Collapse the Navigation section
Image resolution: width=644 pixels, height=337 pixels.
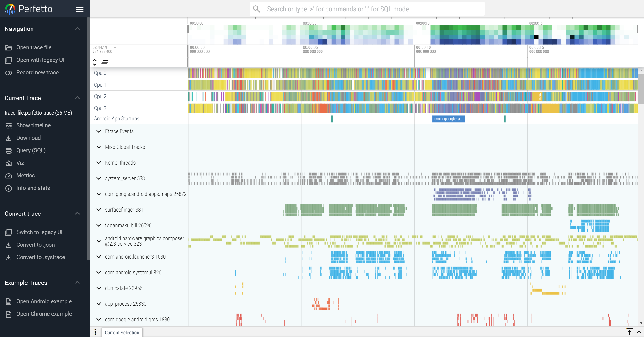[78, 28]
